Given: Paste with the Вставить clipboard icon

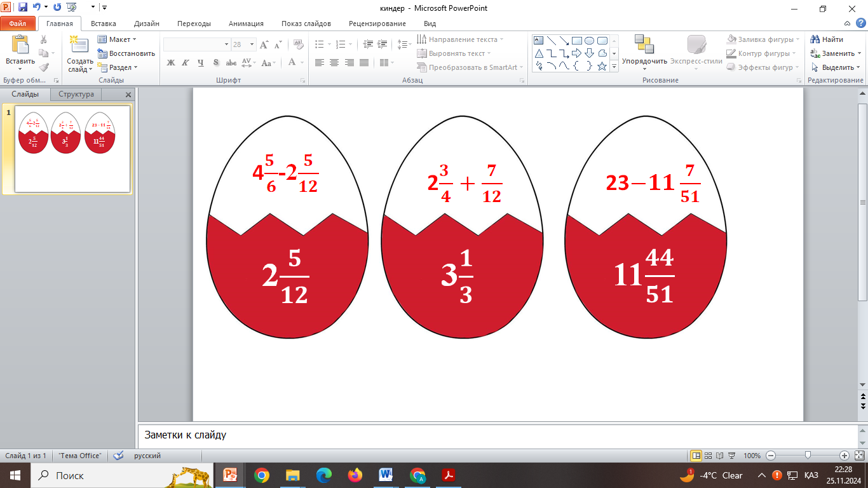Looking at the screenshot, I should pos(20,46).
